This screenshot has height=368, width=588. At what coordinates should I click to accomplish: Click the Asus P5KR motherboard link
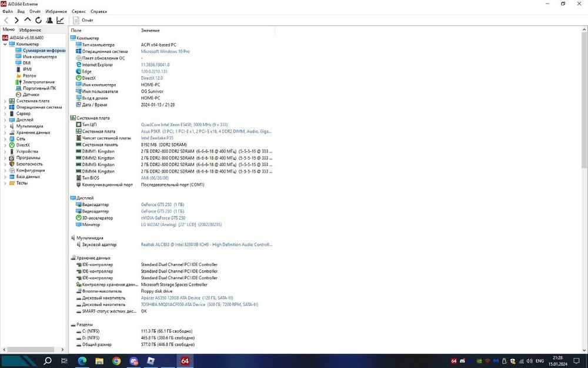[206, 131]
